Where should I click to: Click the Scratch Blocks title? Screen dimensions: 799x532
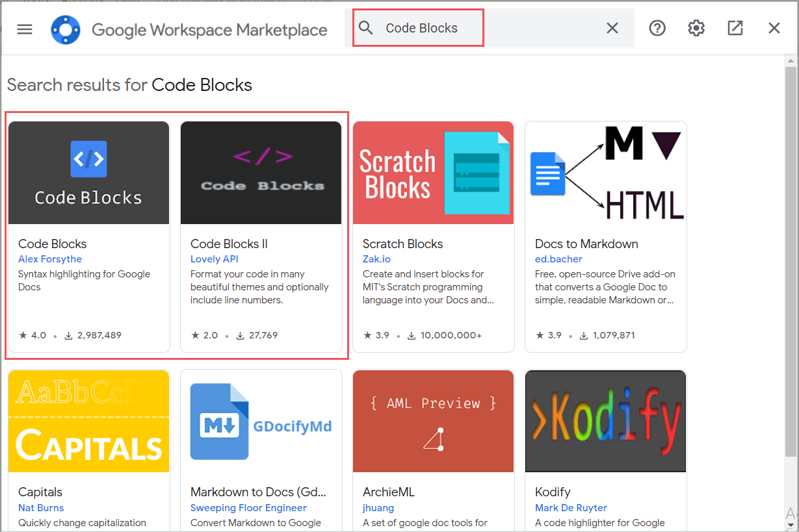pyautogui.click(x=402, y=244)
